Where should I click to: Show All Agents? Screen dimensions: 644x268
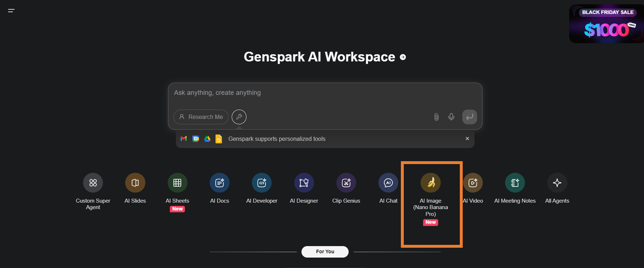pos(557,183)
